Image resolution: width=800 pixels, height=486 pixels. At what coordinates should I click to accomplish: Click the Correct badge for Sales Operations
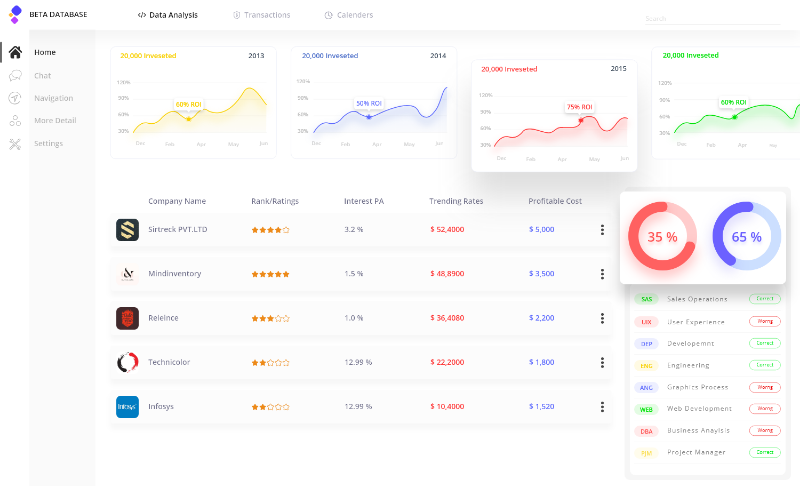click(x=764, y=299)
